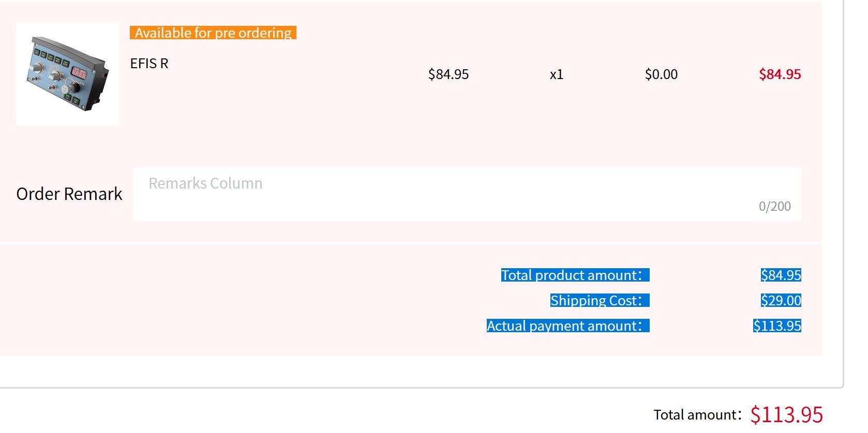Click the Shipping Cost label

pyautogui.click(x=600, y=300)
